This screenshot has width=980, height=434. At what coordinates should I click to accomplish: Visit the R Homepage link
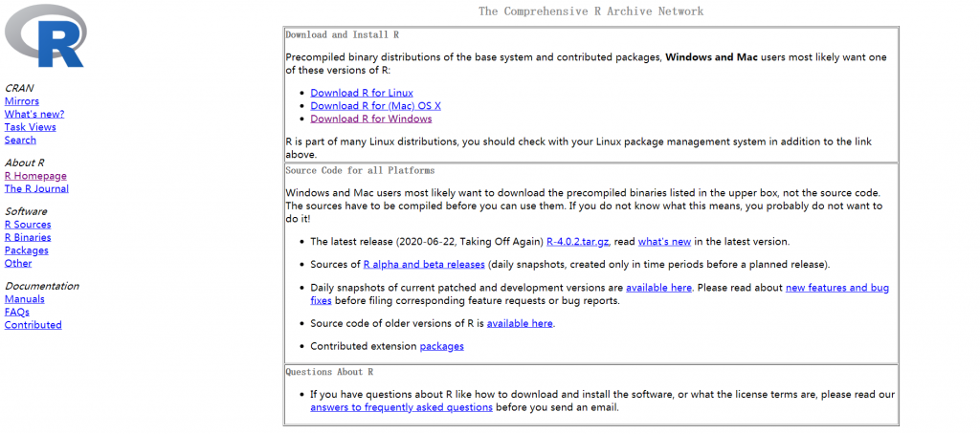[x=35, y=176]
